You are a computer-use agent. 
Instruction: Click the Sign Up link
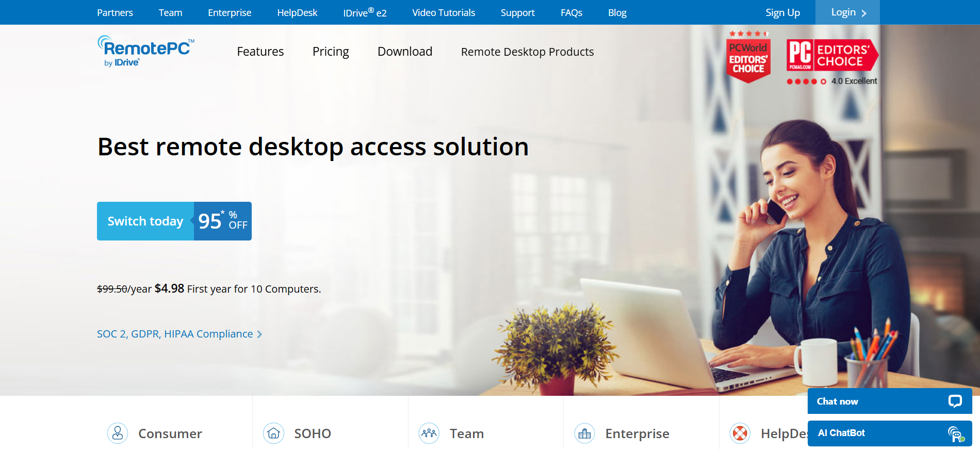(x=782, y=12)
